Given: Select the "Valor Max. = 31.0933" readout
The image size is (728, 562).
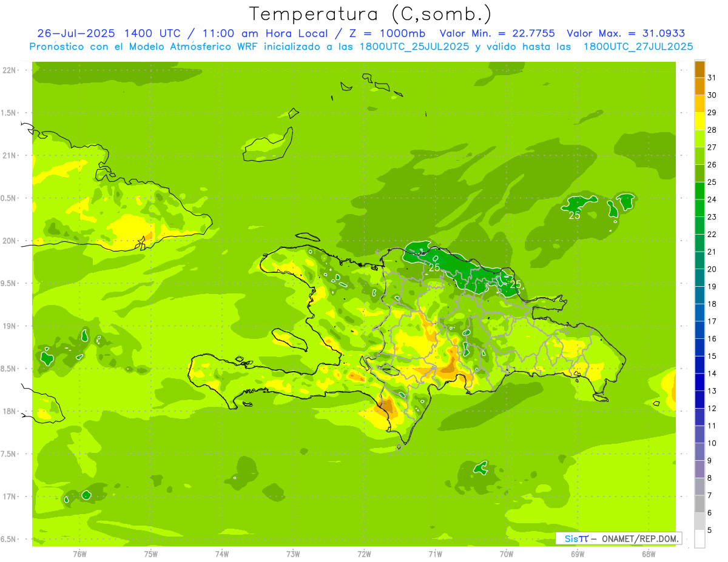Looking at the screenshot, I should [x=626, y=33].
